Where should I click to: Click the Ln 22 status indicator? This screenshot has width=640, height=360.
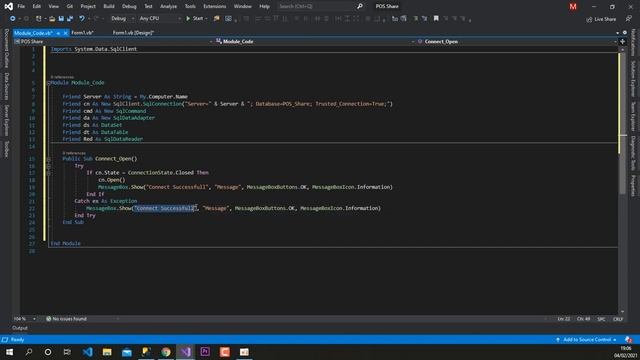[564, 319]
